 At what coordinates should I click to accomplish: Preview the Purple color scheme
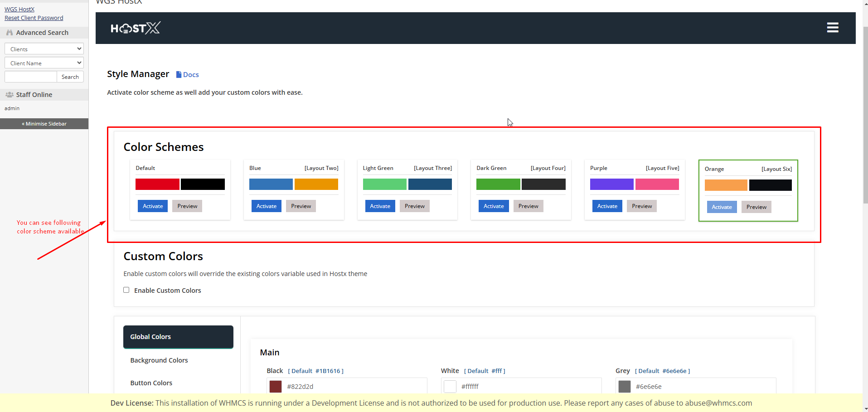pos(642,206)
